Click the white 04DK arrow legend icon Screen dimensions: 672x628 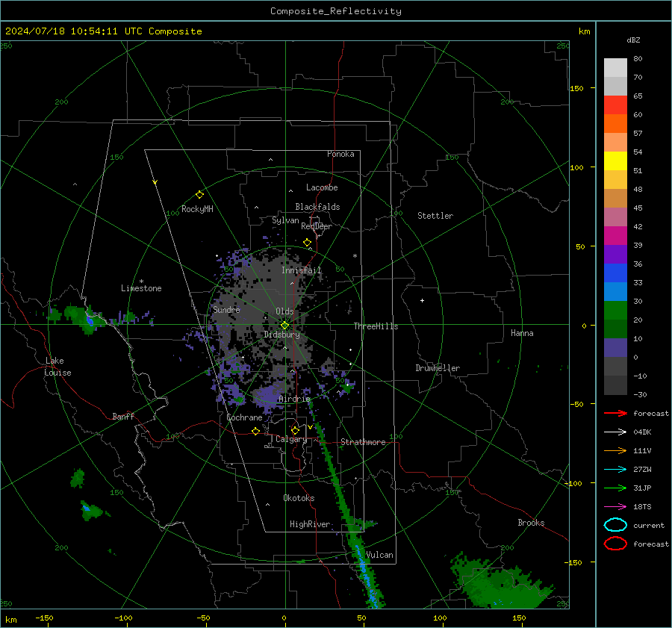615,432
